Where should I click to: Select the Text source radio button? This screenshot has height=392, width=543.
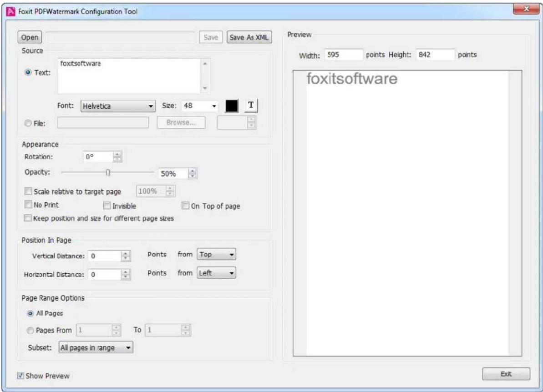(x=28, y=72)
